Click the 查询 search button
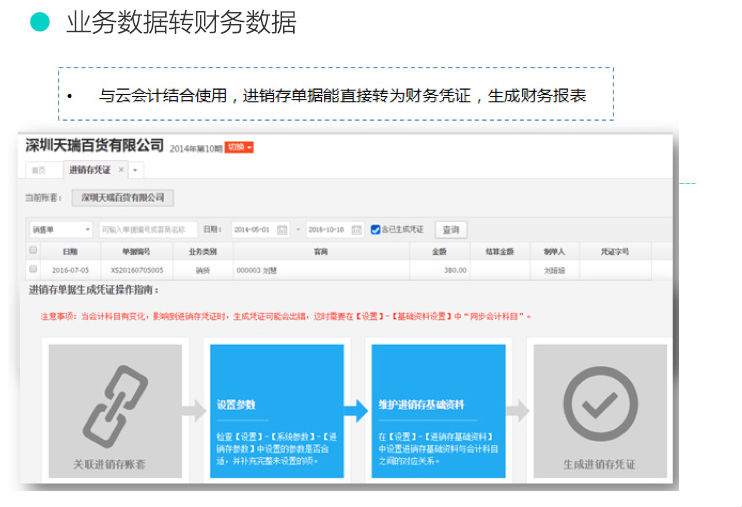 [x=450, y=229]
